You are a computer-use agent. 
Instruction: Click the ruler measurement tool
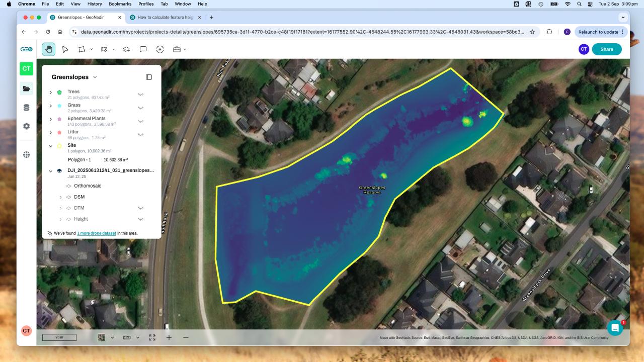pyautogui.click(x=126, y=337)
